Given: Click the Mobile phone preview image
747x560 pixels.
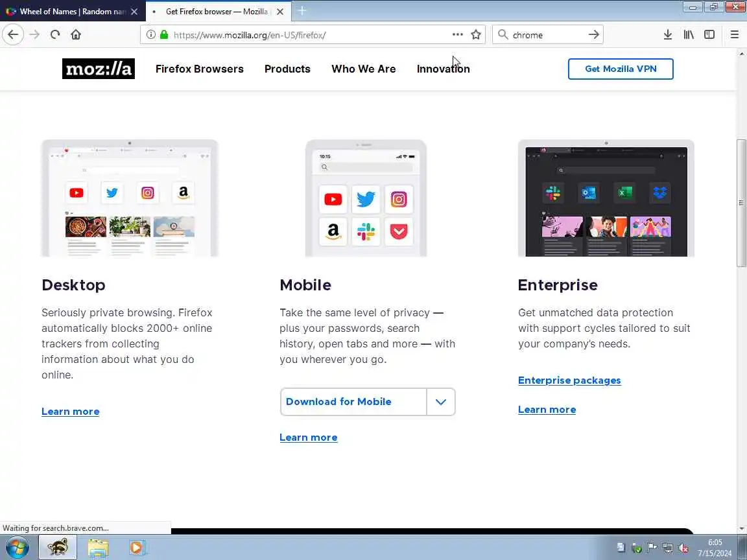Looking at the screenshot, I should (366, 198).
